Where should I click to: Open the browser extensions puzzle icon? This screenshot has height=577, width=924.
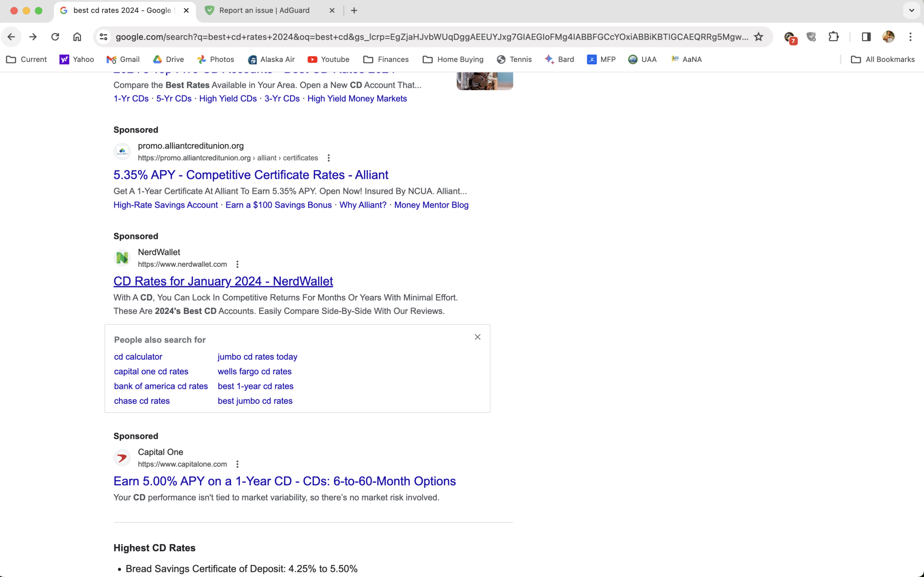coord(833,37)
